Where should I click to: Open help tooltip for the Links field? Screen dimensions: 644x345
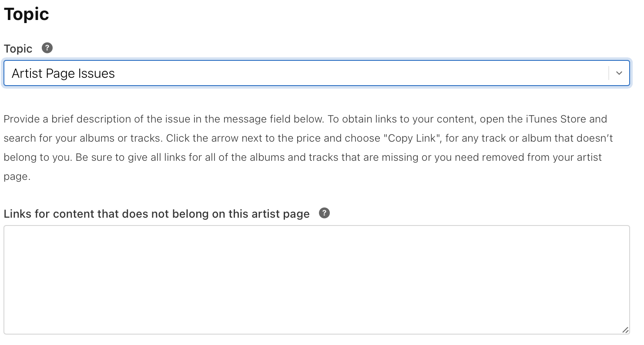[324, 213]
